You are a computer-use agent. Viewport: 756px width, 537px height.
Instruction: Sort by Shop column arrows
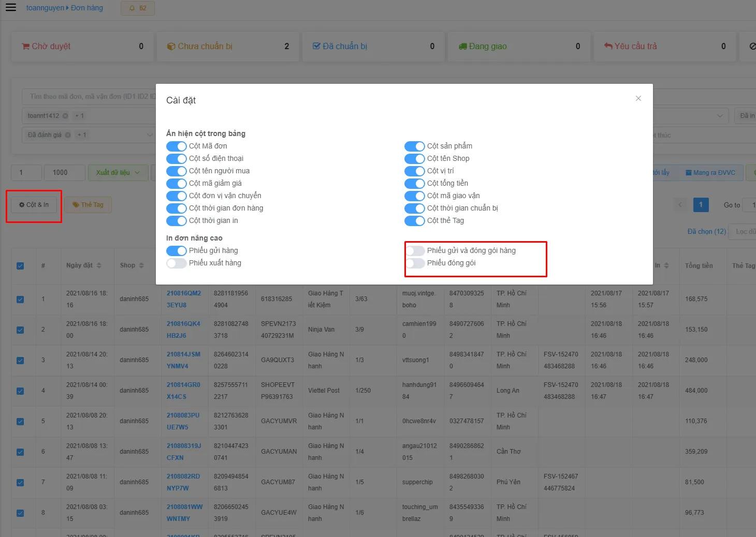(141, 265)
